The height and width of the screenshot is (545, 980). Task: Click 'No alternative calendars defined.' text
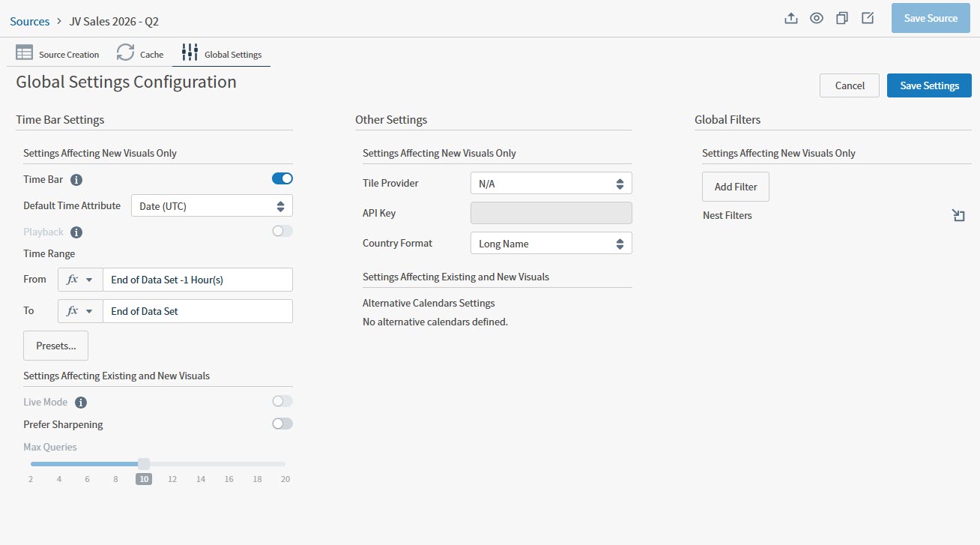tap(435, 322)
